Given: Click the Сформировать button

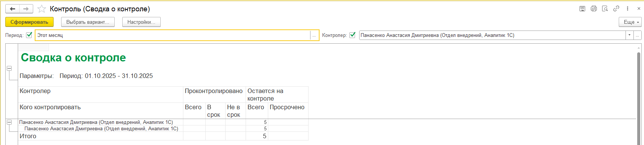Looking at the screenshot, I should (x=29, y=22).
